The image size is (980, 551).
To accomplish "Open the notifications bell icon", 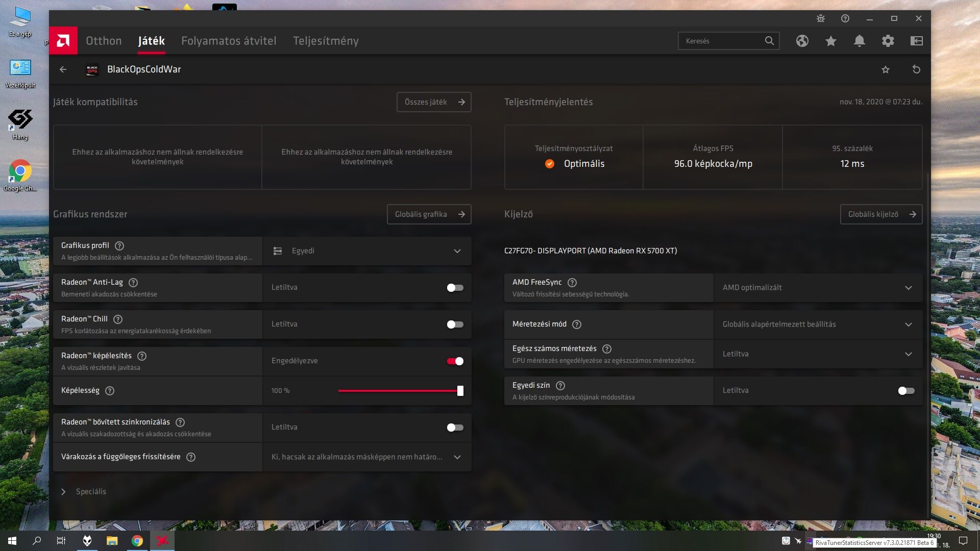I will pos(860,41).
